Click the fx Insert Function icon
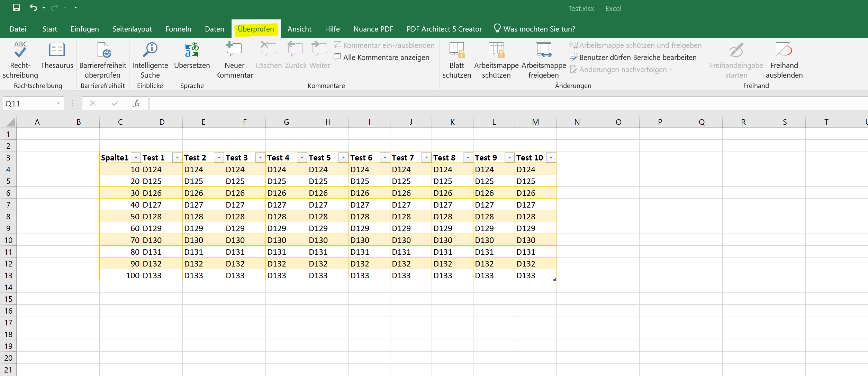This screenshot has width=868, height=376. [137, 103]
